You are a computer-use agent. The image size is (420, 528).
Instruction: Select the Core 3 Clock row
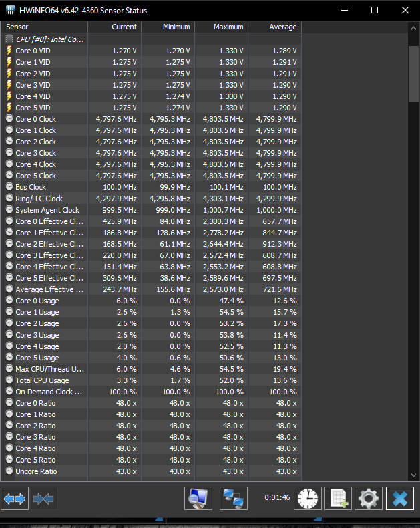(x=151, y=153)
